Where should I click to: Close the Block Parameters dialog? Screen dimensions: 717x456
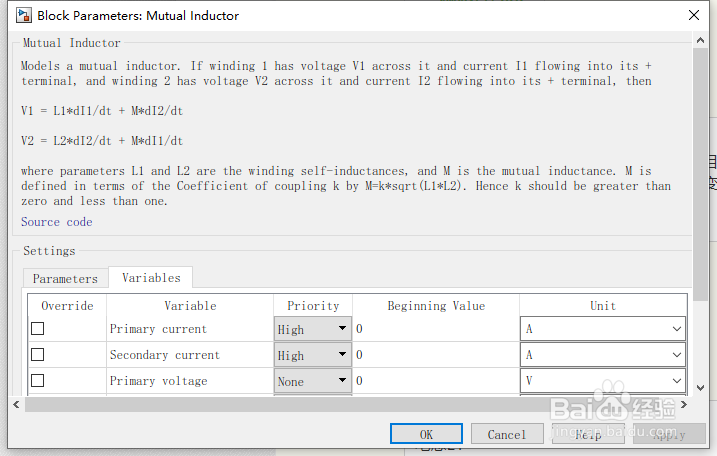pyautogui.click(x=694, y=15)
